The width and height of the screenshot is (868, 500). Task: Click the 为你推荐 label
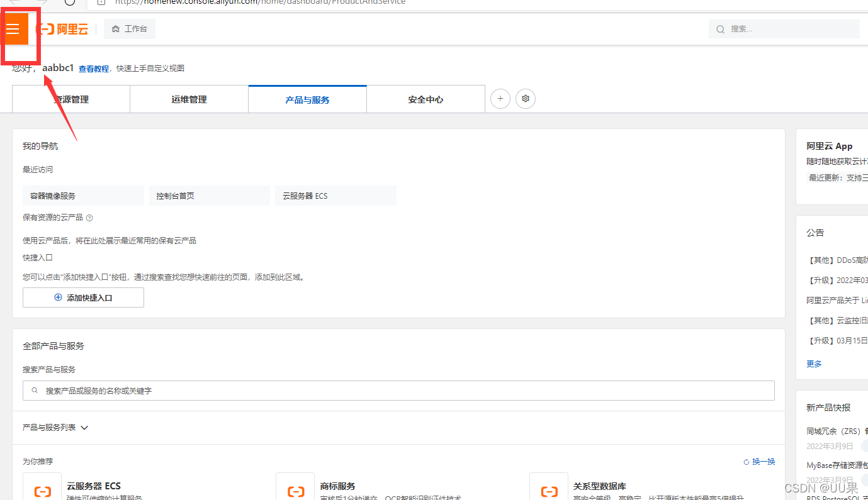[x=38, y=462]
